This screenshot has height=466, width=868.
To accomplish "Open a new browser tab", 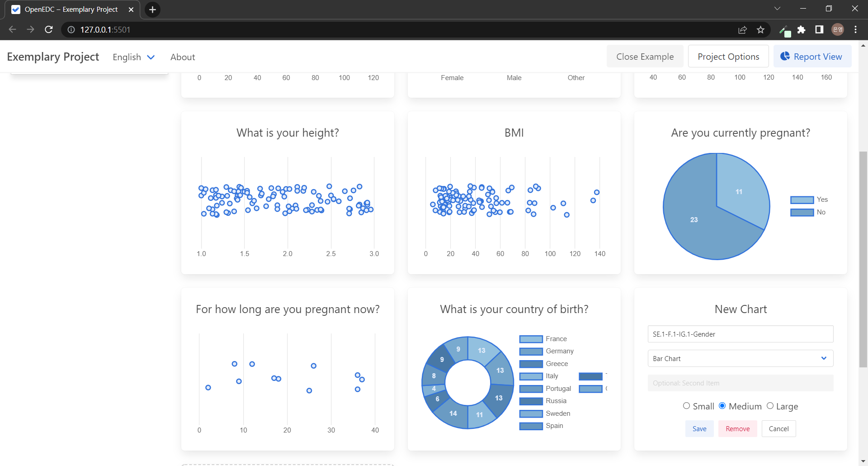I will (152, 10).
